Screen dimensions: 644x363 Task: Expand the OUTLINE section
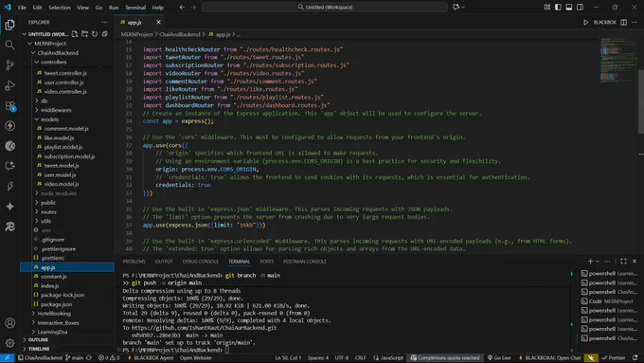[37, 339]
